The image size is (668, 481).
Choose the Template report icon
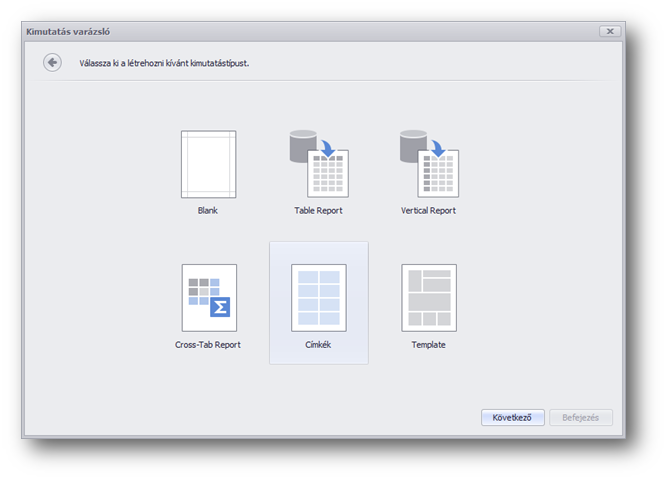428,297
